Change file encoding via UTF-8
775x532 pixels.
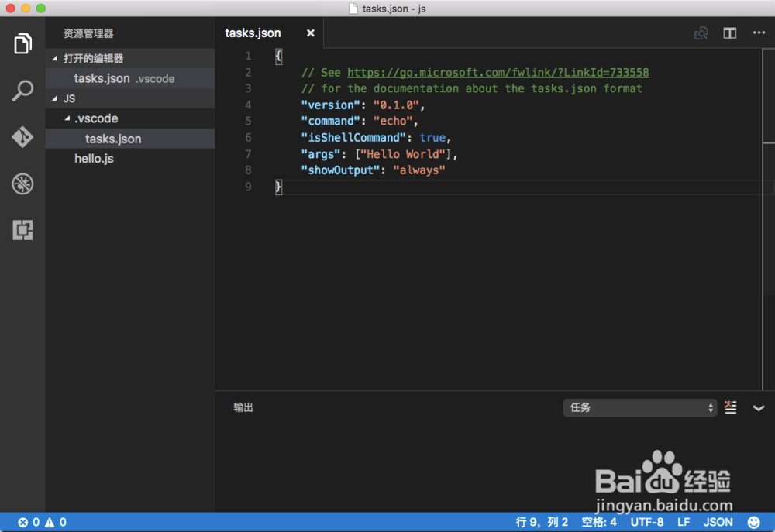pos(647,522)
